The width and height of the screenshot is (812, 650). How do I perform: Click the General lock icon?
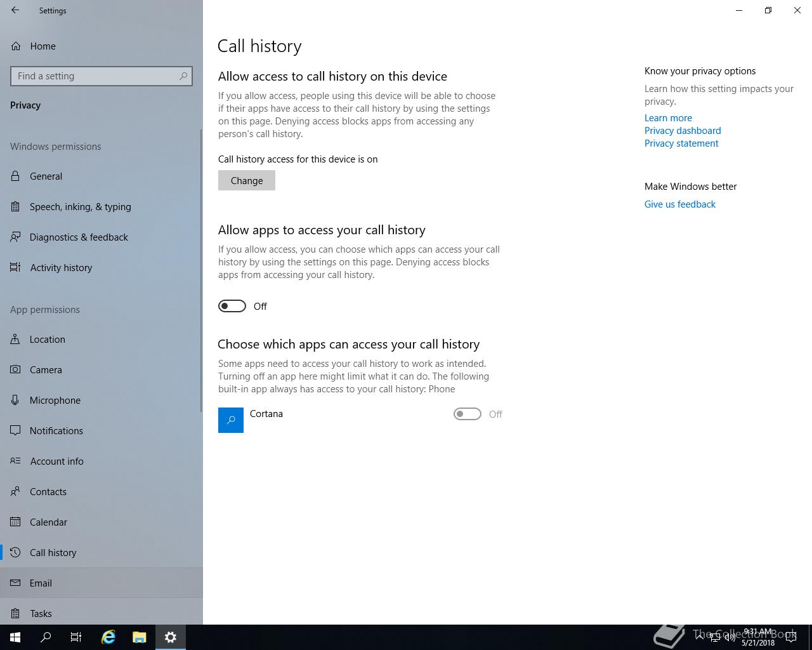[15, 176]
